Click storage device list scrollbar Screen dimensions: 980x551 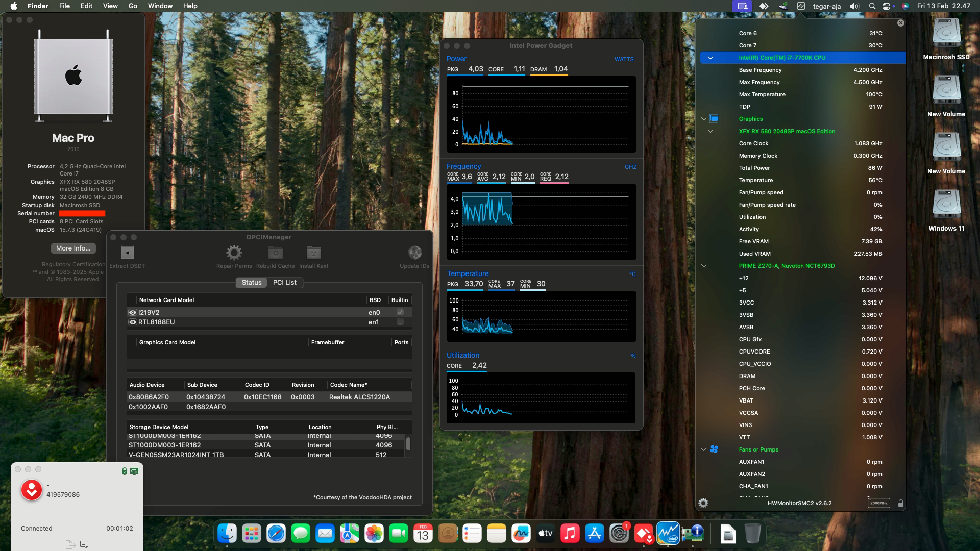[x=408, y=444]
